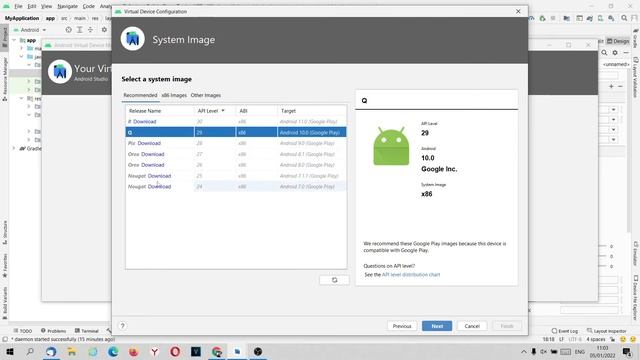Collapse the app tree node
The image size is (640, 360).
[15, 40]
